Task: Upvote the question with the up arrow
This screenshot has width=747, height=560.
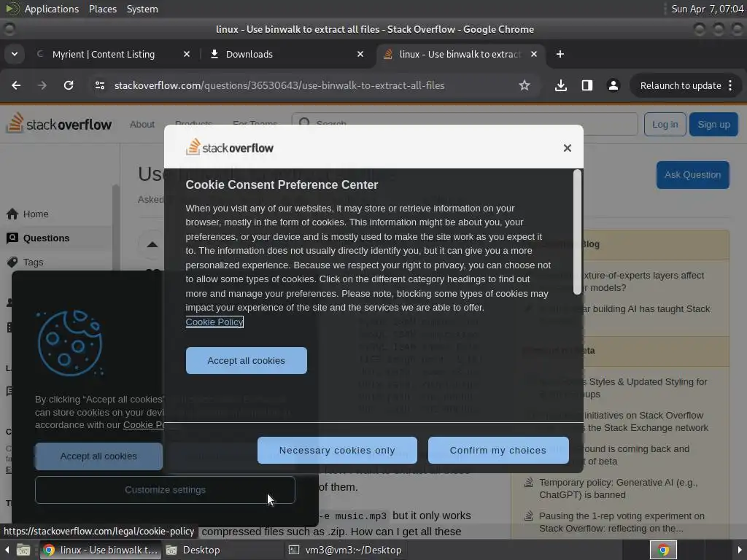Action: pos(152,245)
